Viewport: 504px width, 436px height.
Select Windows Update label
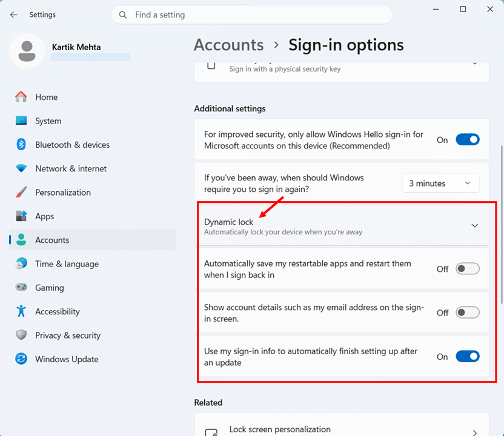click(x=67, y=359)
